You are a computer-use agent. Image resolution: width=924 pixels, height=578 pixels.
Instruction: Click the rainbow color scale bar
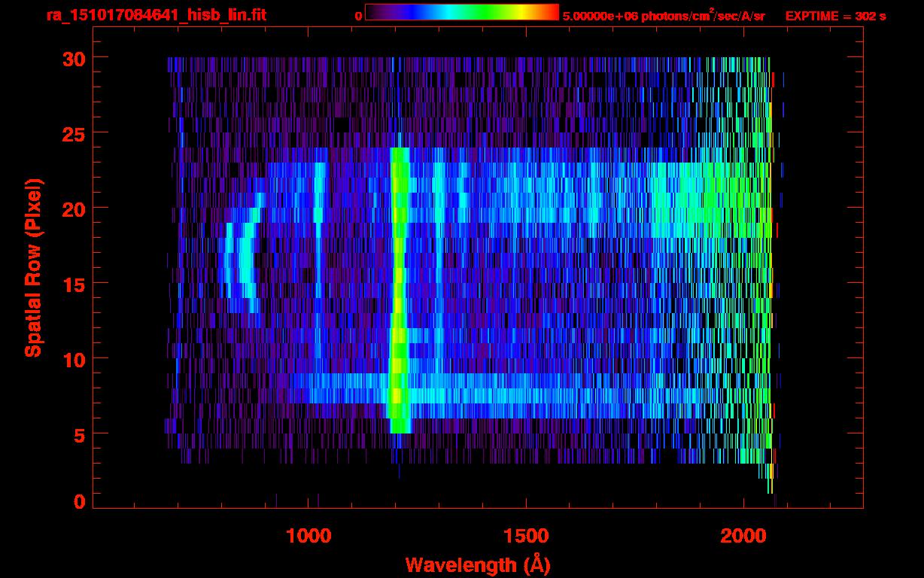pos(462,12)
